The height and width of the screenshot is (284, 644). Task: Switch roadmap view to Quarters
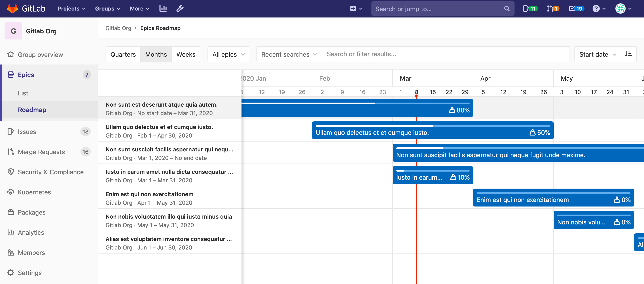tap(123, 54)
